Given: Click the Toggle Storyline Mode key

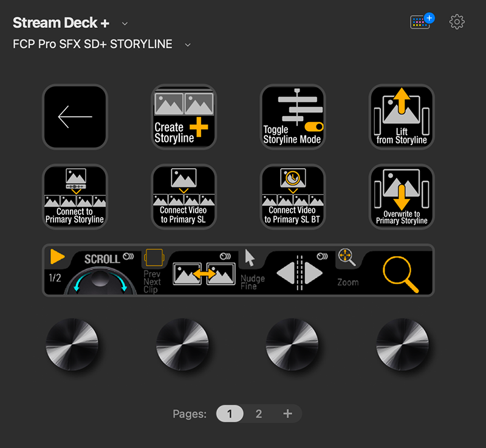Looking at the screenshot, I should coord(292,117).
